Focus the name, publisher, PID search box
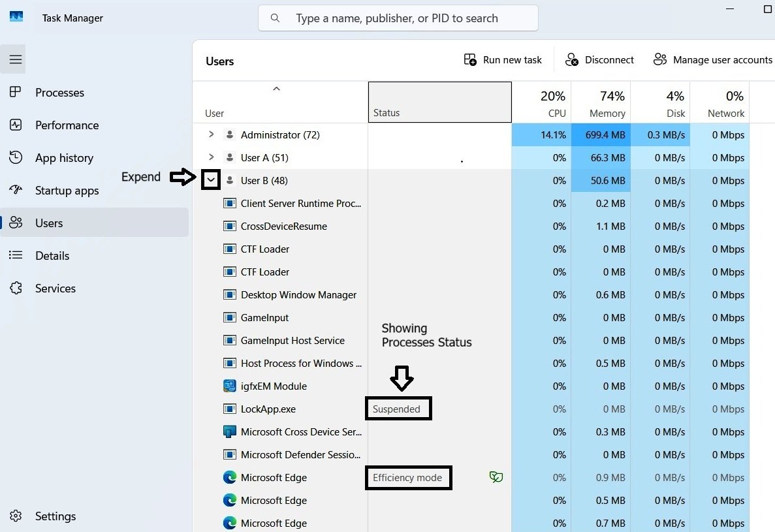 [398, 18]
